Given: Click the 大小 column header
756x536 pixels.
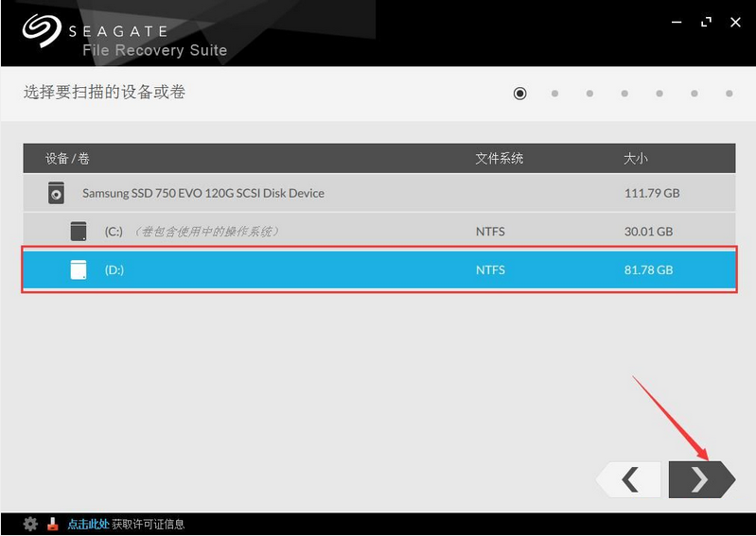Looking at the screenshot, I should 636,159.
